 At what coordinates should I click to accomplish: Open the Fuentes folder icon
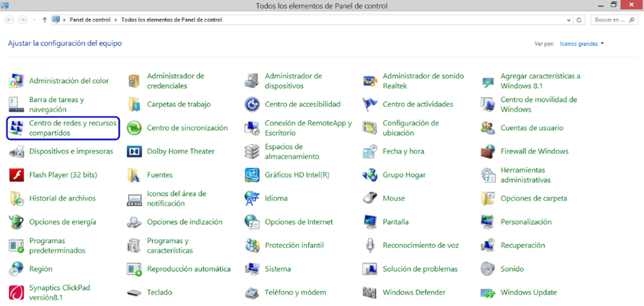click(134, 175)
